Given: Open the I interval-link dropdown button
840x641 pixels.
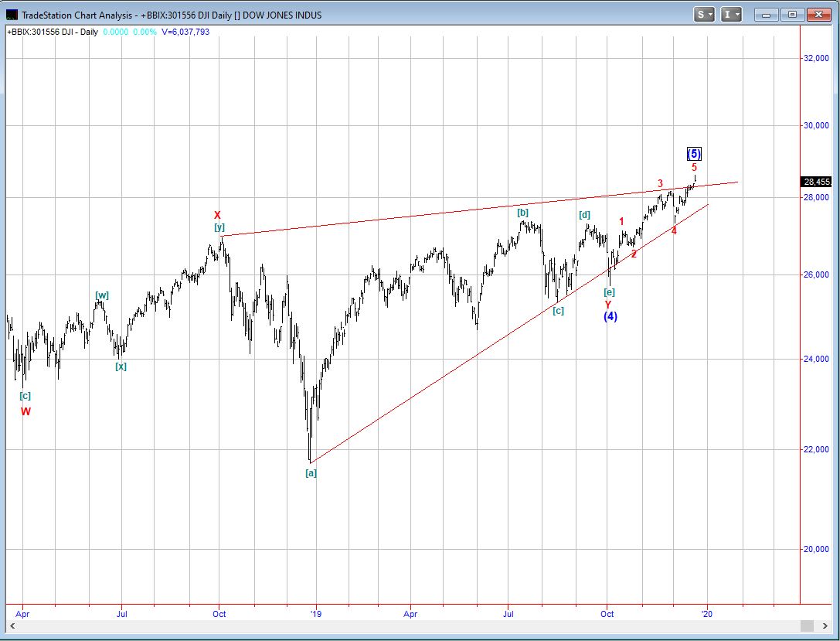Looking at the screenshot, I should pyautogui.click(x=731, y=15).
